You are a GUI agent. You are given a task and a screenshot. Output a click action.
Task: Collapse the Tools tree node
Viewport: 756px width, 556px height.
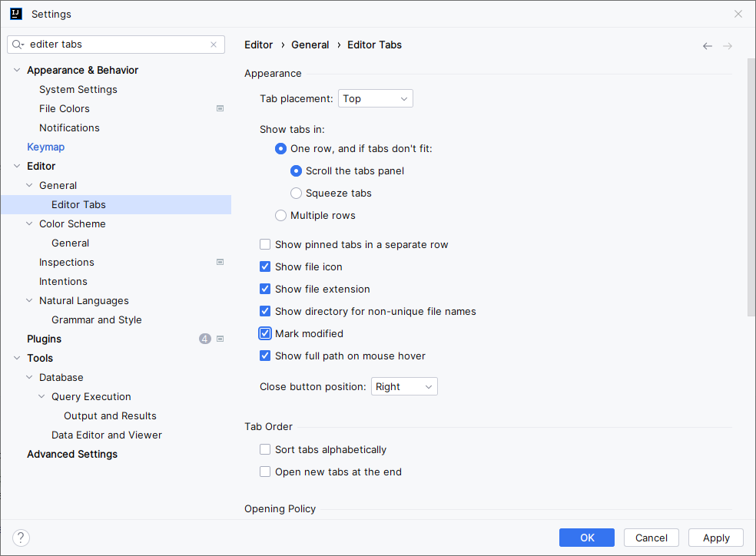click(x=17, y=358)
